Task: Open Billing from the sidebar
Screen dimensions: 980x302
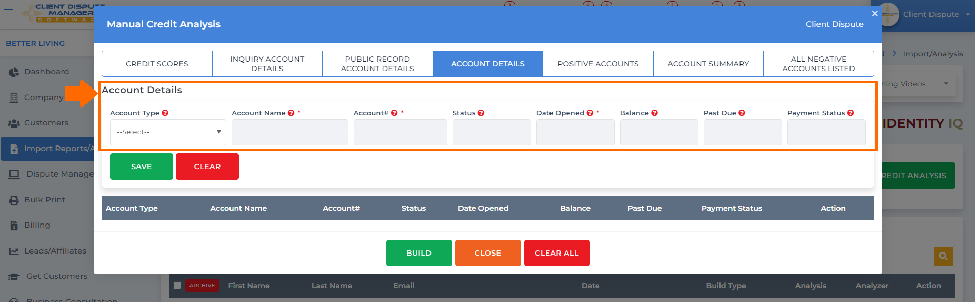Action: click(x=37, y=225)
